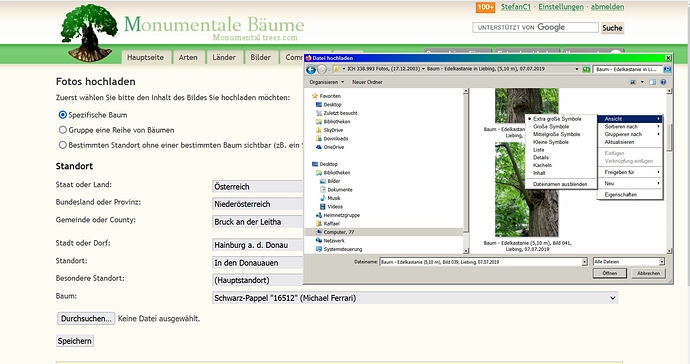Click the Durchsuchen... button
690x364 pixels.
click(86, 319)
